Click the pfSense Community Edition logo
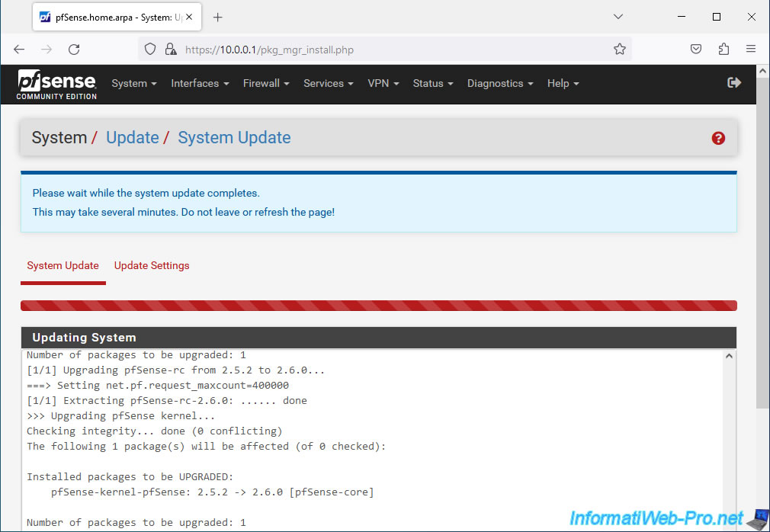 click(x=56, y=85)
